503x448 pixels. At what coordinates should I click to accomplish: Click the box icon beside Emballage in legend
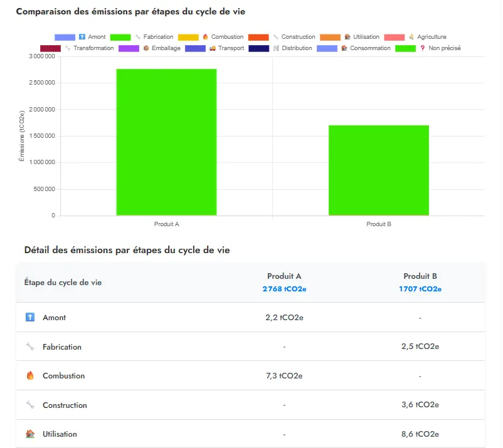tap(146, 48)
